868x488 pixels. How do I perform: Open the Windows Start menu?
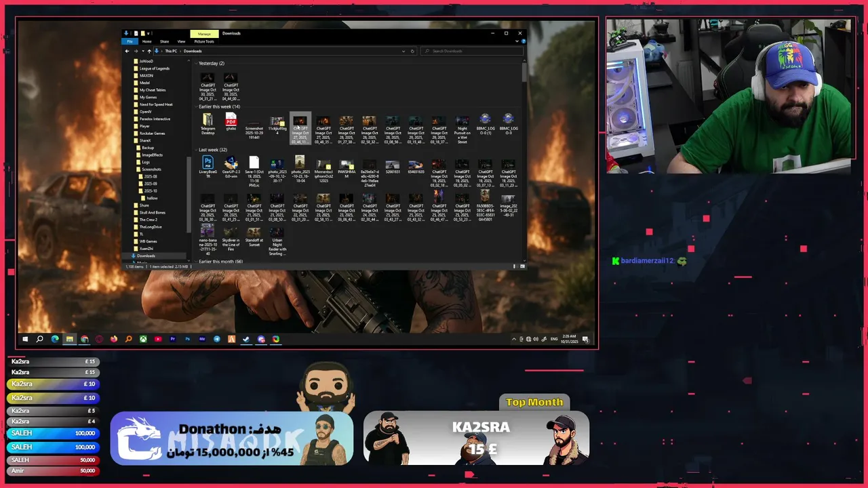click(25, 339)
